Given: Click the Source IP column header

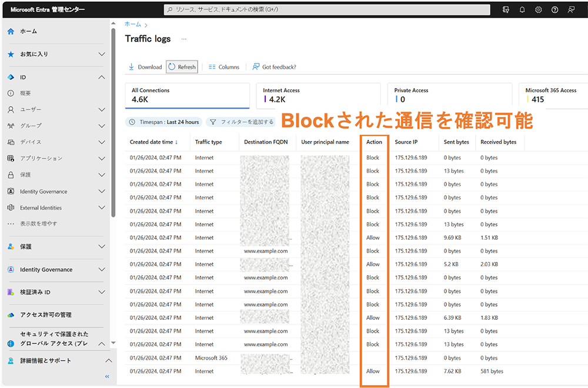Looking at the screenshot, I should tap(406, 142).
